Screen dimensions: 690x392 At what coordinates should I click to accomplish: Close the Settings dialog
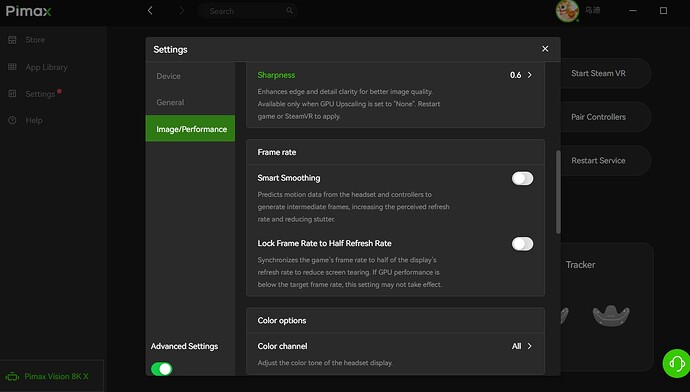tap(545, 49)
